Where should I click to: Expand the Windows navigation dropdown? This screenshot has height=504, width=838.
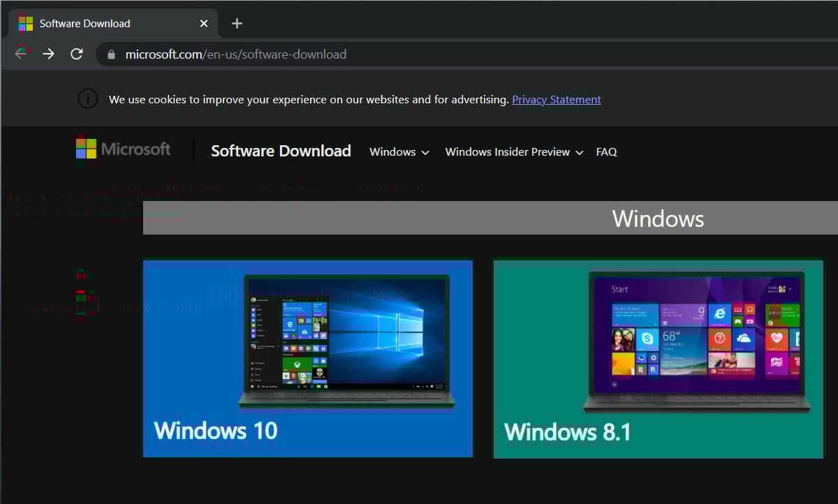[x=399, y=151]
